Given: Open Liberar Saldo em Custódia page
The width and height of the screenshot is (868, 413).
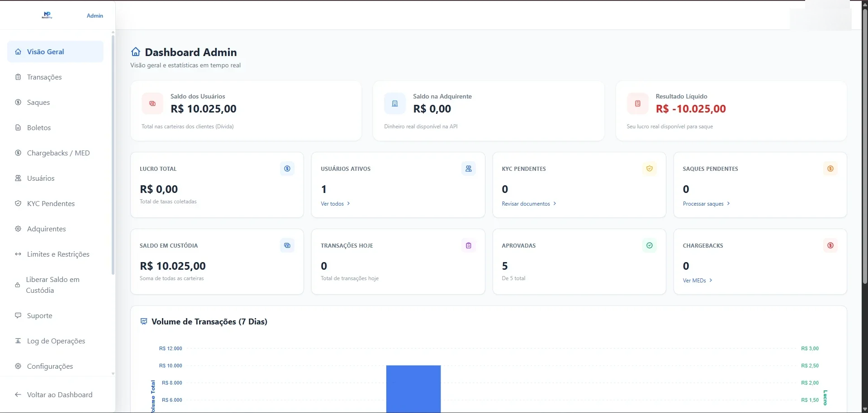Looking at the screenshot, I should coord(55,285).
